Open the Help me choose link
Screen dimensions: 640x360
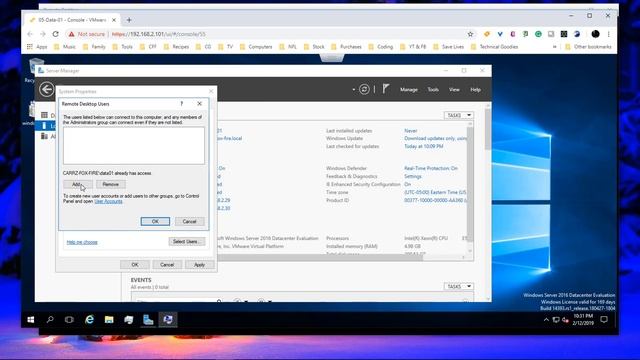(82, 242)
